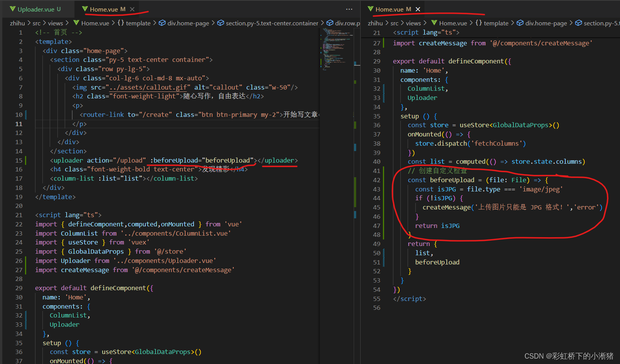Click cube icon before div.home-page, left breadcrumb

[x=162, y=23]
